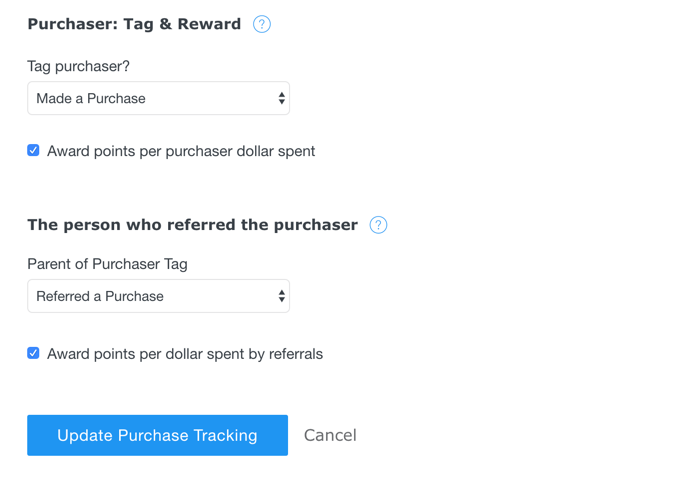Screen dimensions: 688x481
Task: Cancel the purchase tracking changes
Action: 330,435
